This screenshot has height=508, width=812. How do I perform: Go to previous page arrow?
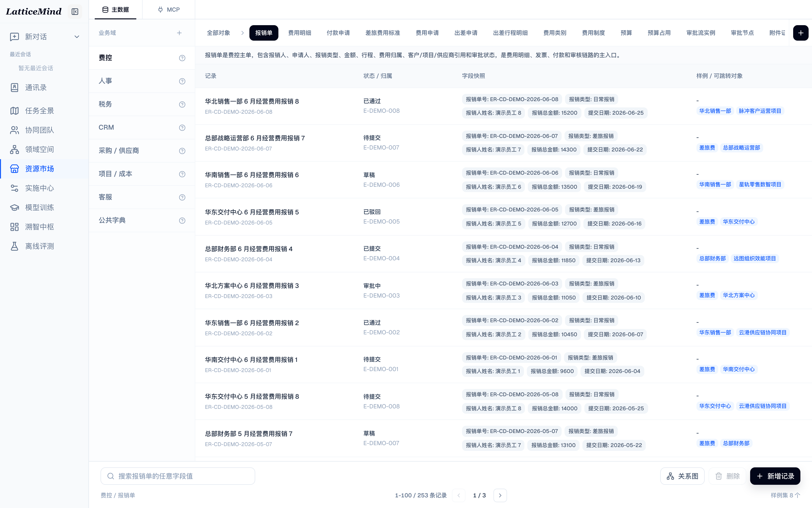click(459, 495)
